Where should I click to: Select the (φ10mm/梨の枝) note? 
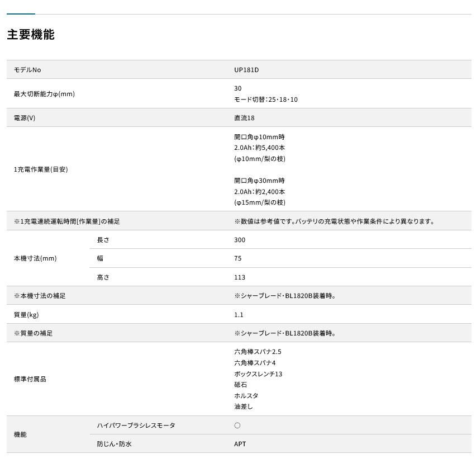pyautogui.click(x=260, y=159)
